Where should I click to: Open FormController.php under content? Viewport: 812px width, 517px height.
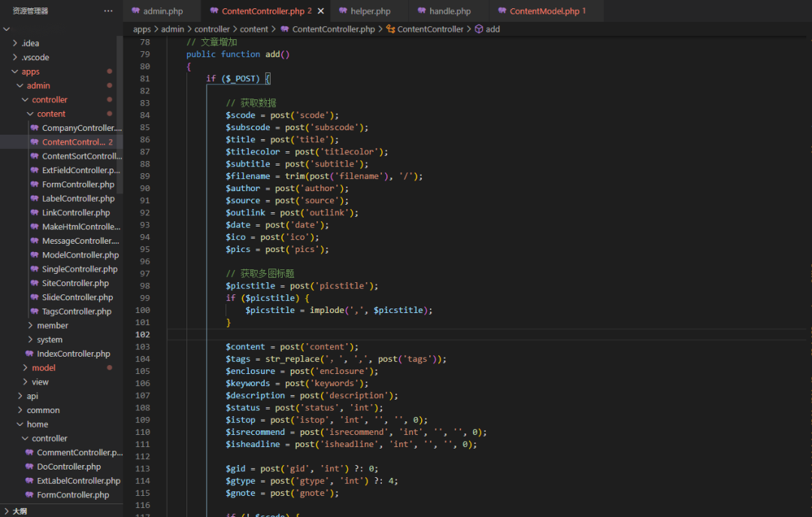pos(78,184)
